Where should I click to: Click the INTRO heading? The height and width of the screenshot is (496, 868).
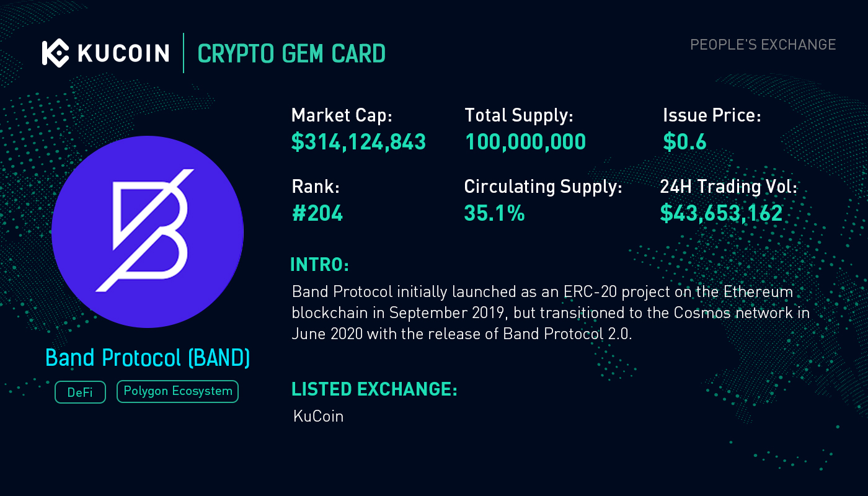click(x=319, y=265)
